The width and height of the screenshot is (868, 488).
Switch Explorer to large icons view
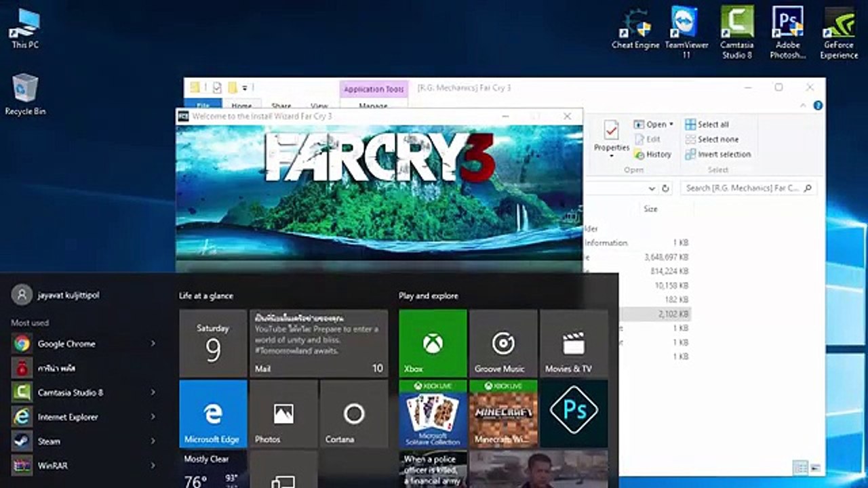coord(815,468)
